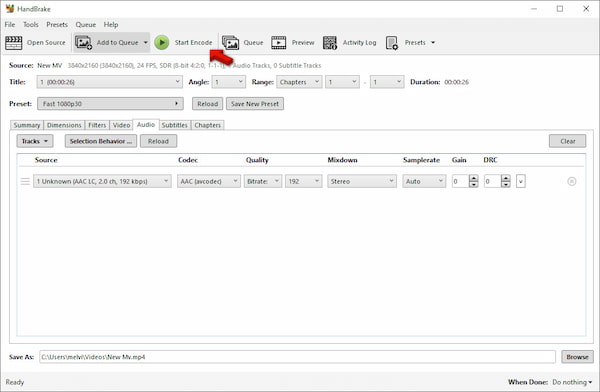
Task: Open the Title dropdown
Action: (109, 82)
